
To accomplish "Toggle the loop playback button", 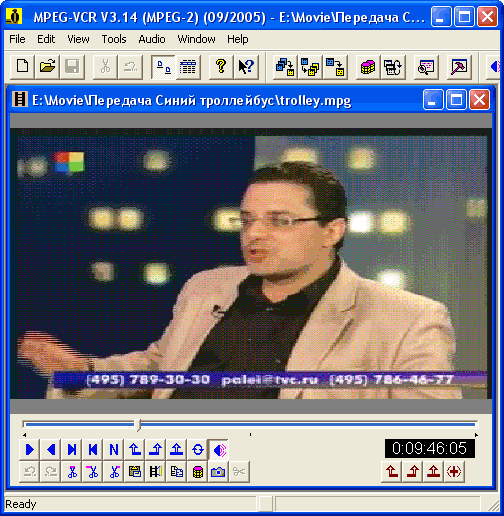I will click(198, 450).
